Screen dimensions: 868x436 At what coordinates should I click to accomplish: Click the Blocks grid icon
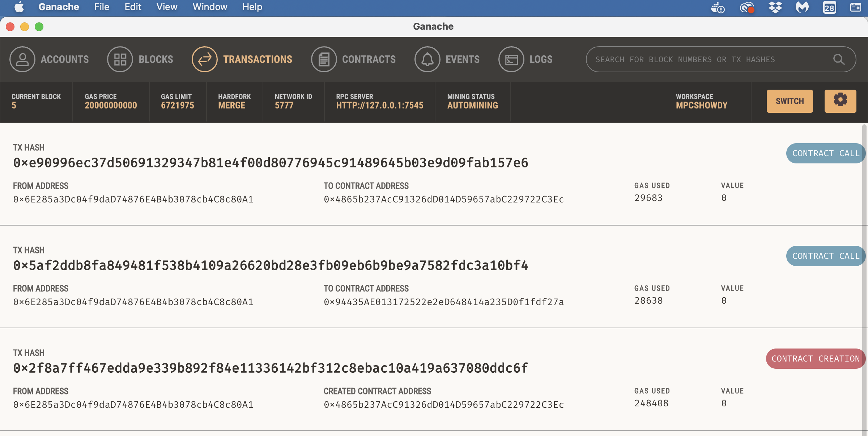point(120,59)
